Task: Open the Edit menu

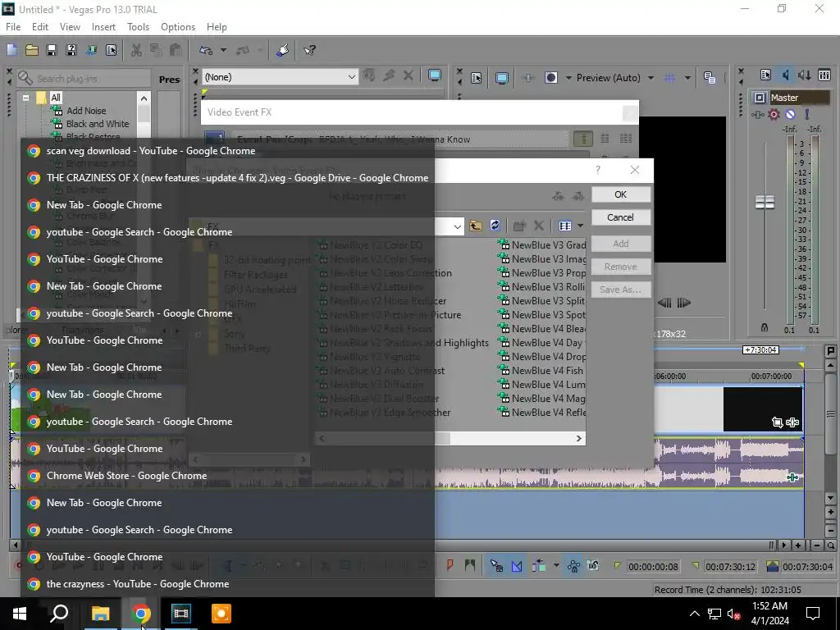Action: (40, 27)
